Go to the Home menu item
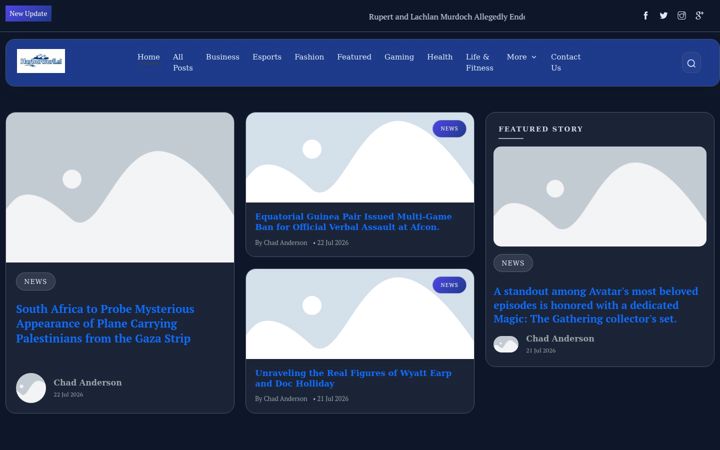 click(x=148, y=57)
